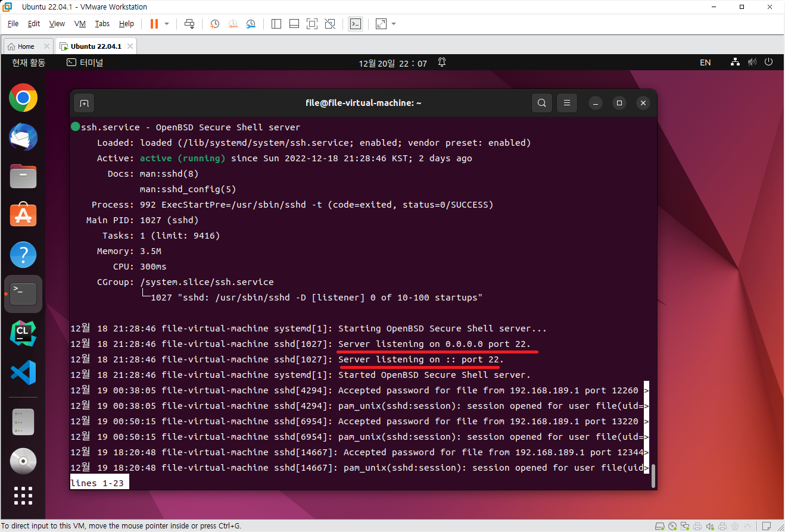Enter VMware full screen mode
Image resolution: width=785 pixels, height=532 pixels.
click(x=311, y=24)
